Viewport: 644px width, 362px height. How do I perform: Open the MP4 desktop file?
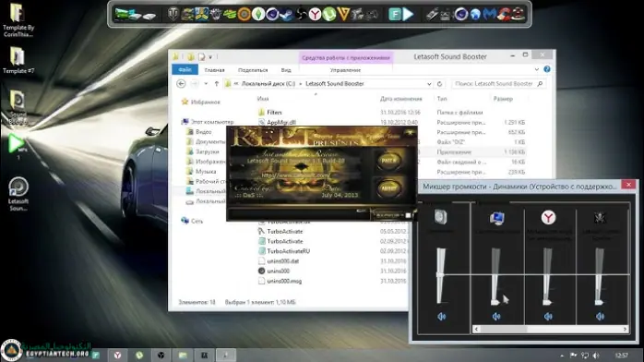point(18,146)
